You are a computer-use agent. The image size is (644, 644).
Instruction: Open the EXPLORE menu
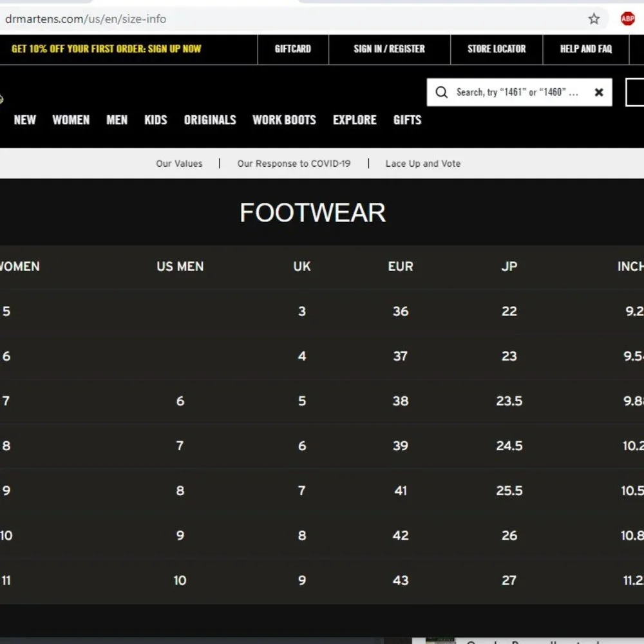pyautogui.click(x=354, y=120)
